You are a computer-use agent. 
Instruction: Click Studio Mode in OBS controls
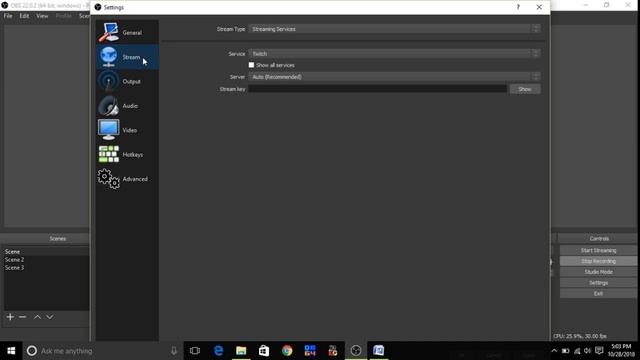(x=598, y=272)
